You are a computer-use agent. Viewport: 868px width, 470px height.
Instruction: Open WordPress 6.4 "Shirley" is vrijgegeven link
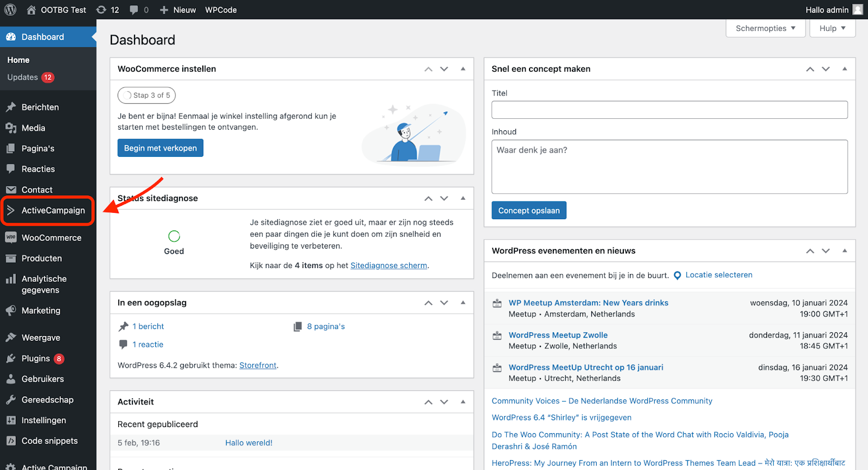561,417
